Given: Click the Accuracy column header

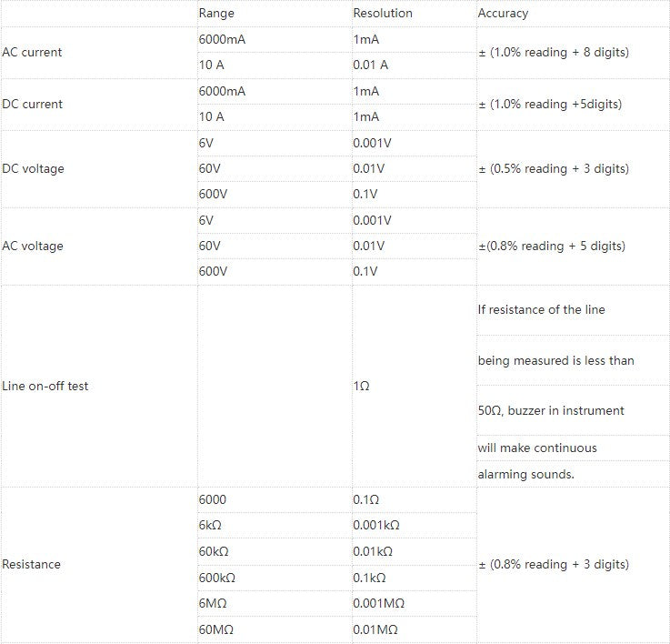Looking at the screenshot, I should [503, 14].
